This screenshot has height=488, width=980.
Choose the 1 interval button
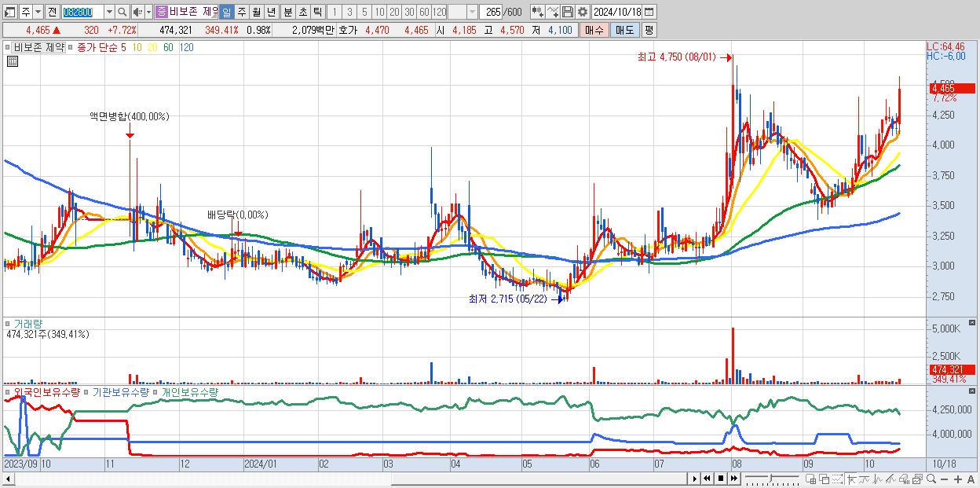click(x=334, y=12)
